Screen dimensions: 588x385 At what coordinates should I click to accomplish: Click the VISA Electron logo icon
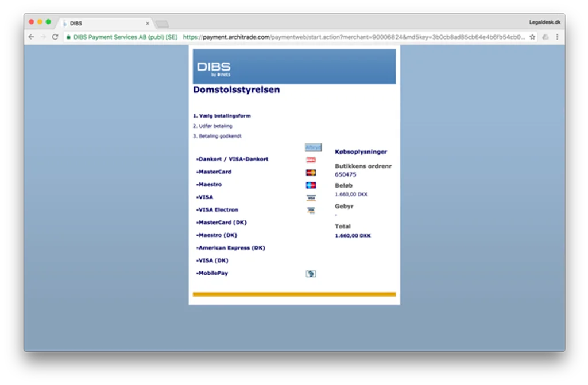tap(311, 211)
